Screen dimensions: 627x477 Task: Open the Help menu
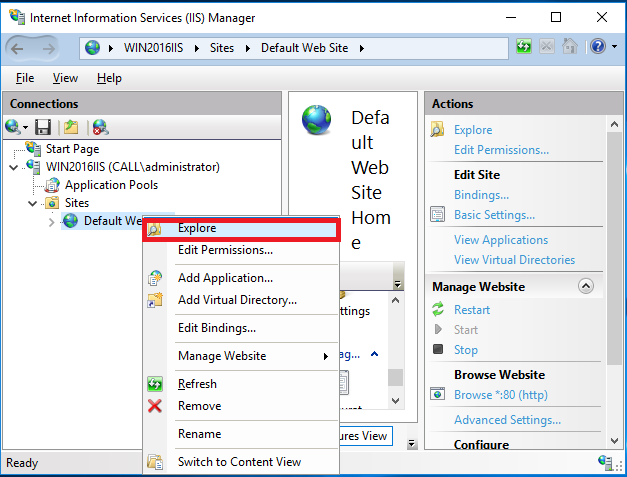point(109,78)
